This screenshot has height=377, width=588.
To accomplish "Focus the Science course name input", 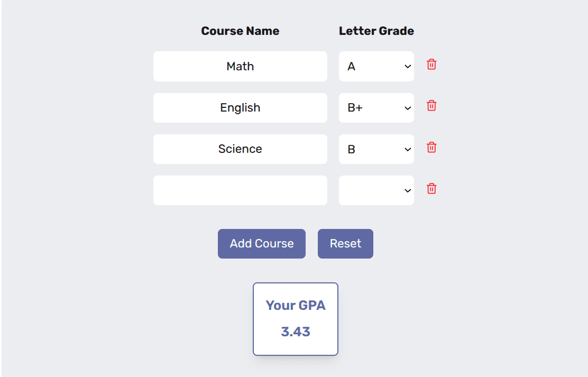I will [240, 149].
